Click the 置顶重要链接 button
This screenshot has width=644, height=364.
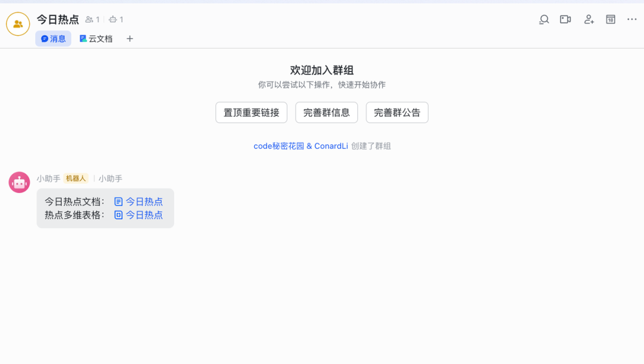(x=251, y=112)
